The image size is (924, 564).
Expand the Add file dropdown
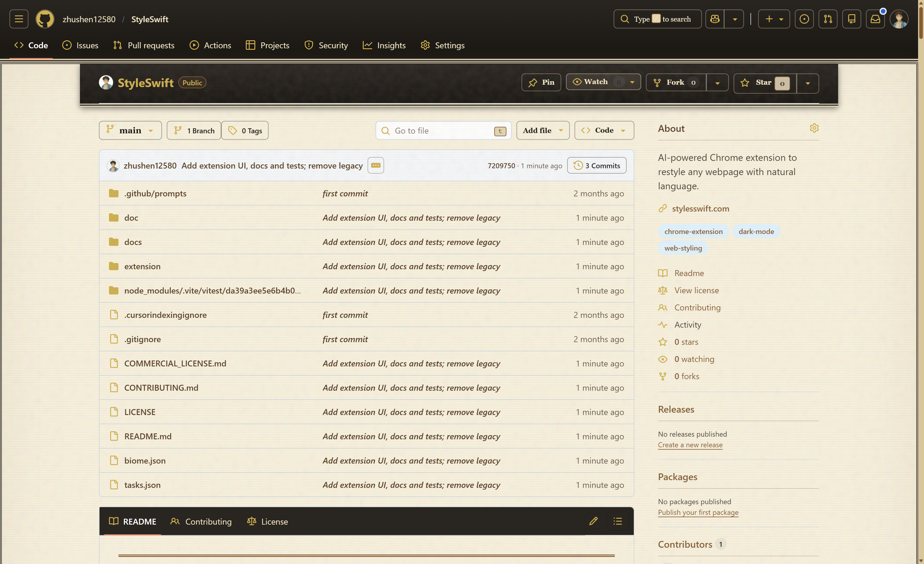pyautogui.click(x=543, y=131)
